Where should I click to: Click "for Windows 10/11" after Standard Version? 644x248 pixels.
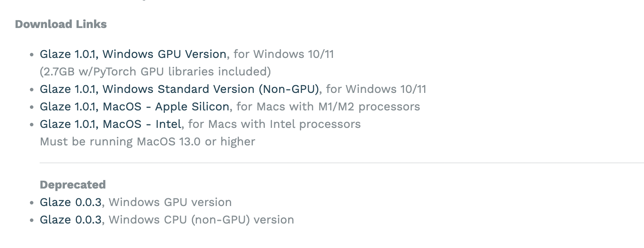[x=376, y=89]
